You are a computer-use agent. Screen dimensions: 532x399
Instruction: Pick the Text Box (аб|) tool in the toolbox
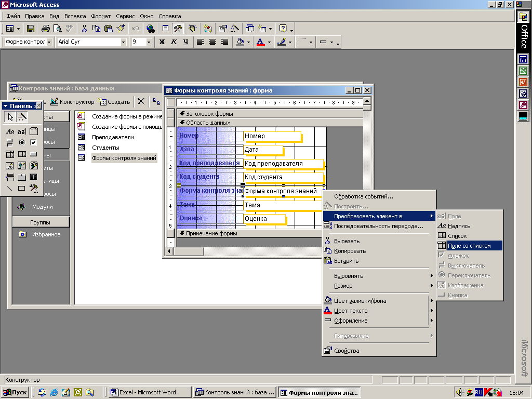click(x=22, y=131)
